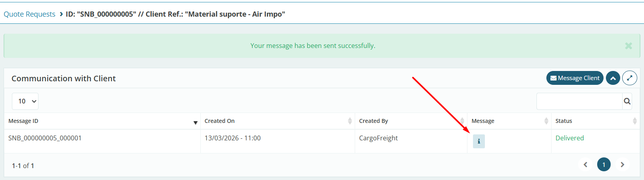This screenshot has width=644, height=180.
Task: Expand panel to fullscreen view
Action: [629, 78]
